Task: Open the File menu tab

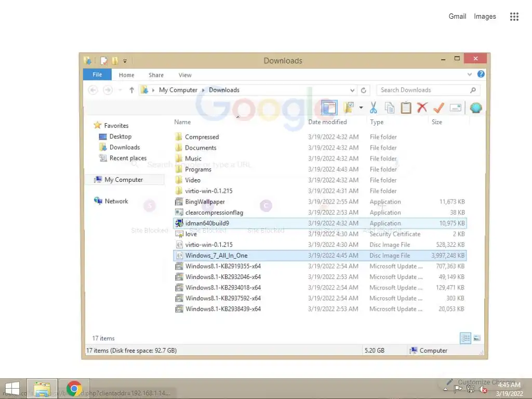Action: pos(97,75)
